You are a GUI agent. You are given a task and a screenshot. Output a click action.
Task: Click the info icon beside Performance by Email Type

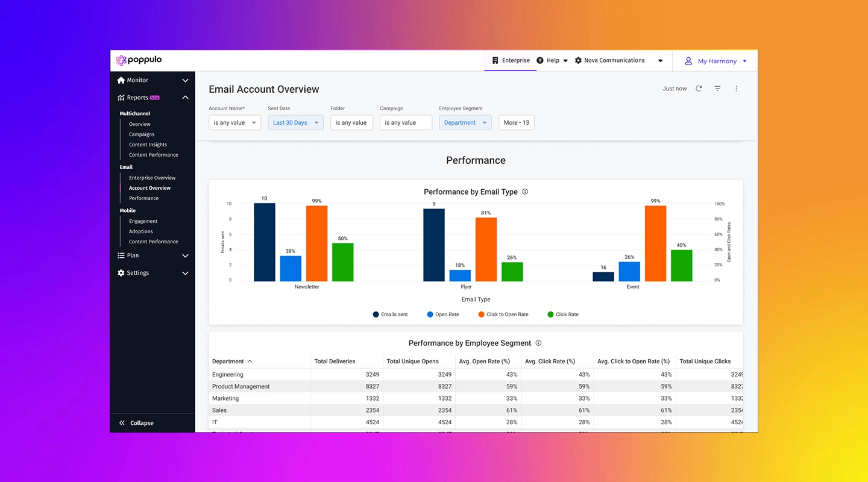point(525,192)
